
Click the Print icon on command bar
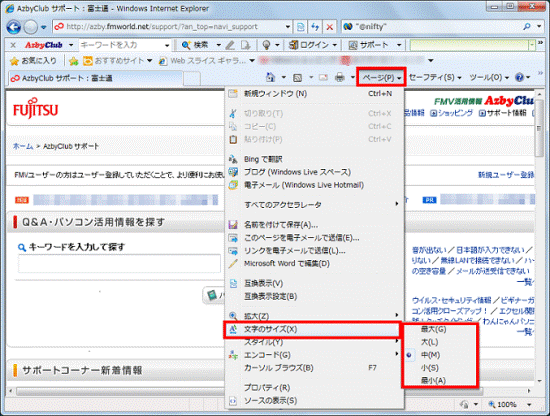point(340,78)
